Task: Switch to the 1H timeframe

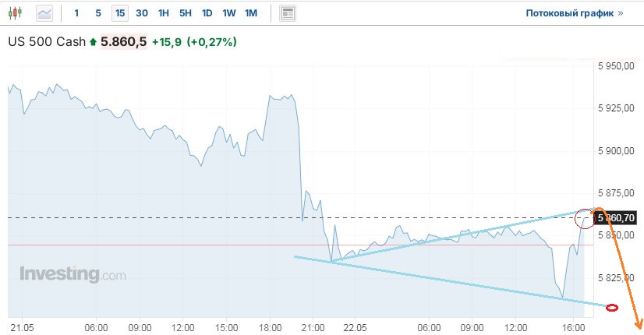Action: (x=163, y=13)
